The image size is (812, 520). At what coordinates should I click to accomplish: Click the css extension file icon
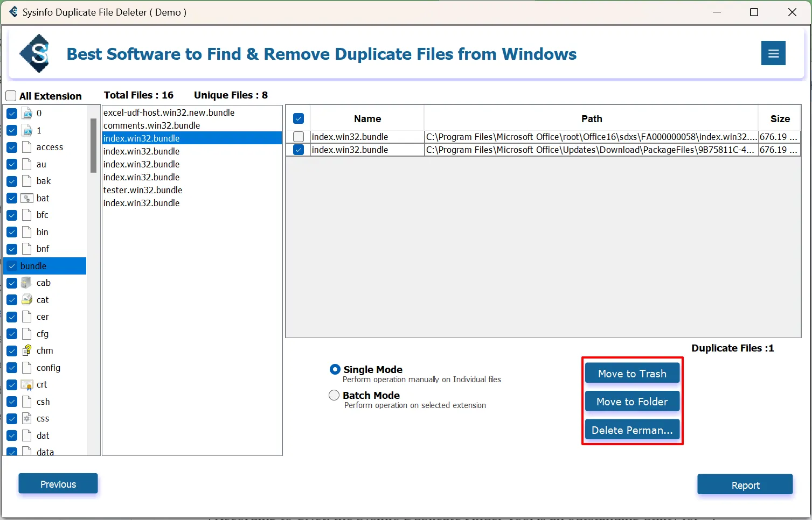[27, 418]
